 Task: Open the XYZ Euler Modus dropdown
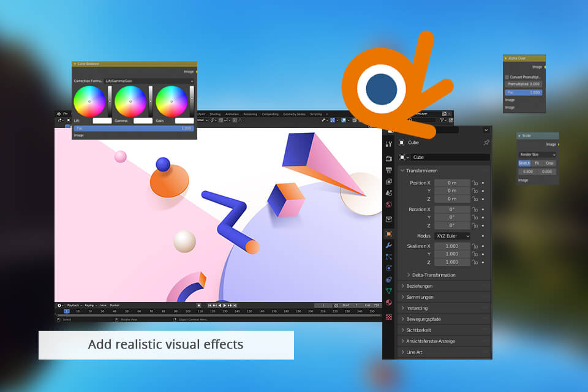[x=453, y=236]
